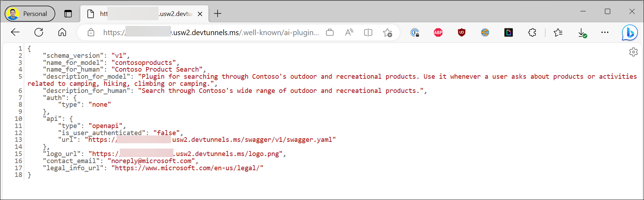This screenshot has width=644, height=200.
Task: Open the Personal profile menu
Action: tap(30, 14)
